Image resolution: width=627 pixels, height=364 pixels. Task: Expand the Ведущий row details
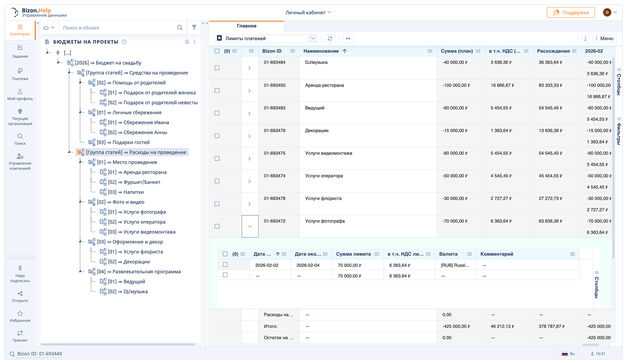[x=249, y=113]
